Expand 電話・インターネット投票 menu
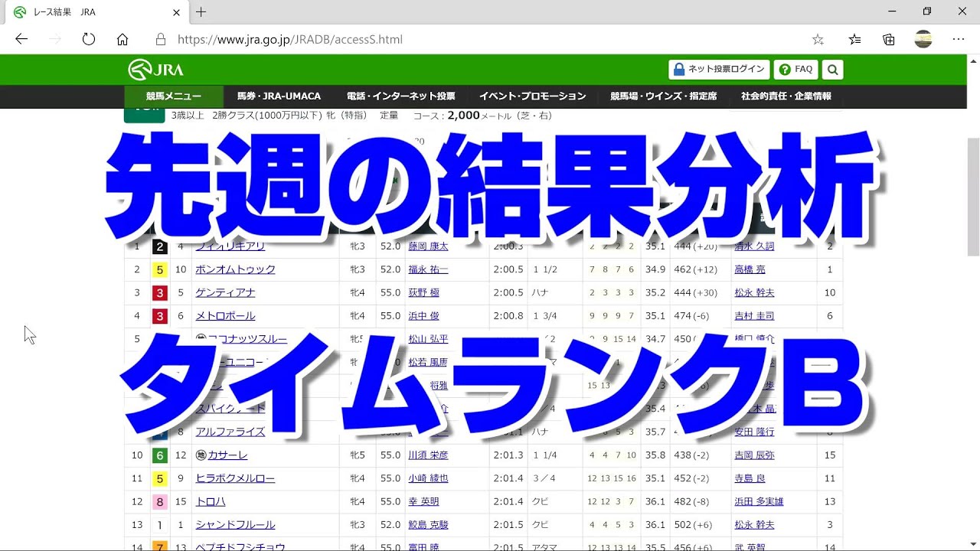Viewport: 980px width, 551px height. click(400, 96)
